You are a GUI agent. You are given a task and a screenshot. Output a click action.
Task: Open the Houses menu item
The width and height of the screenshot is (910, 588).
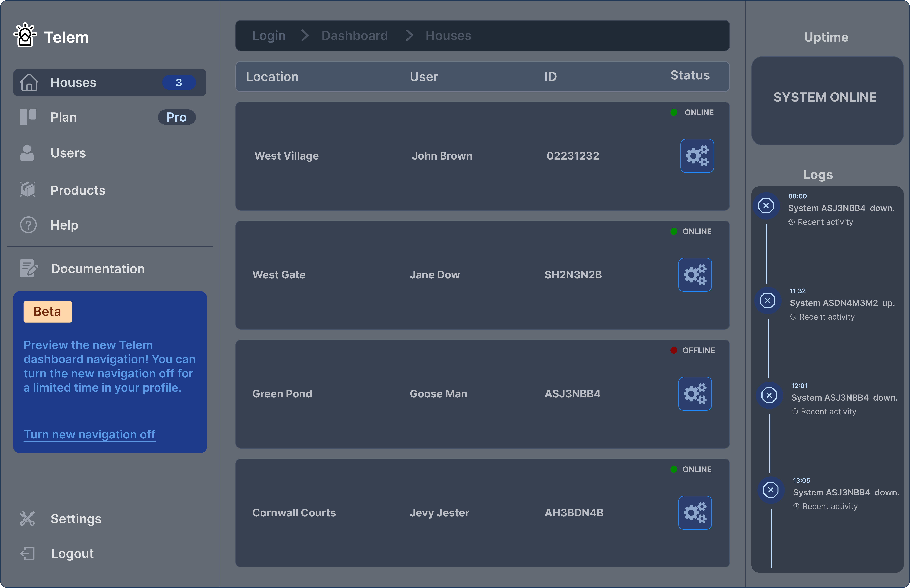pos(110,83)
